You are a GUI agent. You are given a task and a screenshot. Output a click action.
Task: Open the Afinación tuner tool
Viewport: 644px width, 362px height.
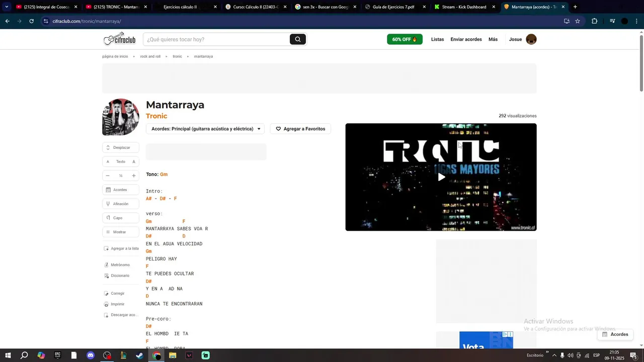click(121, 204)
